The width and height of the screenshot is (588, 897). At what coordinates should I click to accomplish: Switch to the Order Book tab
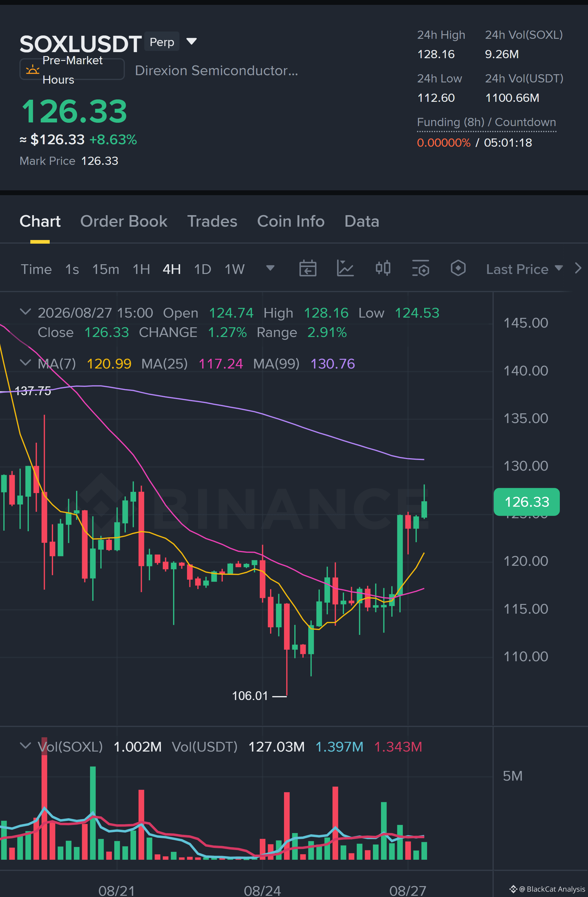[124, 221]
